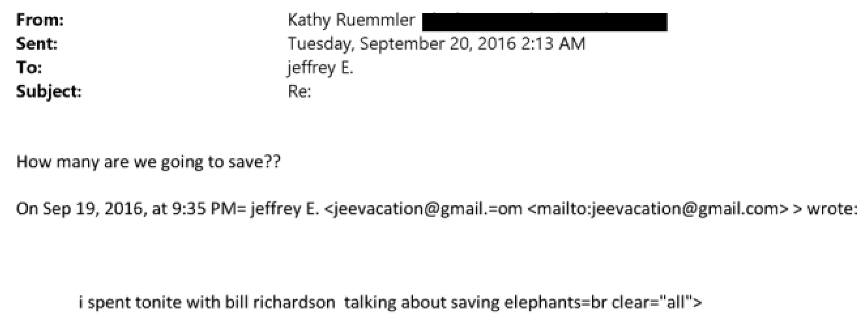The image size is (868, 325).
Task: Click the sent time 2:13 AM
Action: (x=553, y=44)
